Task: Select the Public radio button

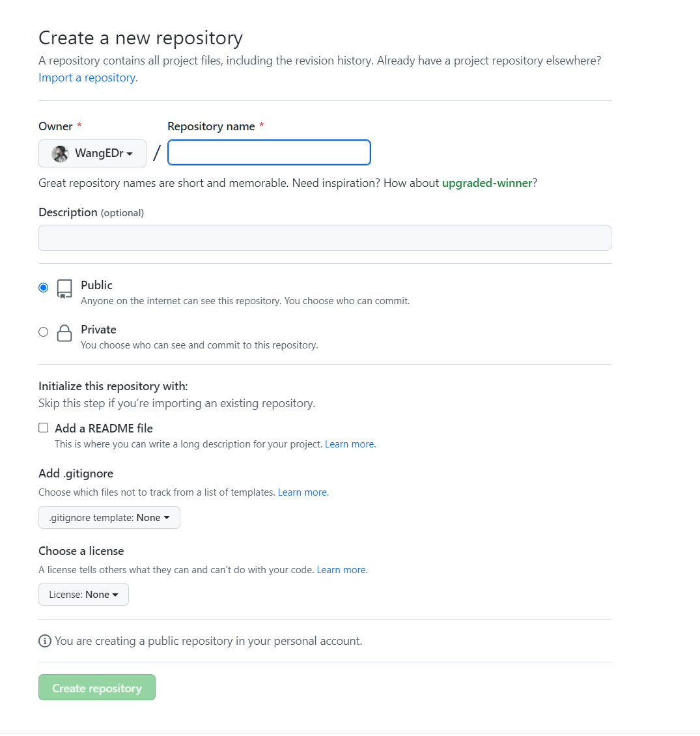Action: tap(44, 287)
